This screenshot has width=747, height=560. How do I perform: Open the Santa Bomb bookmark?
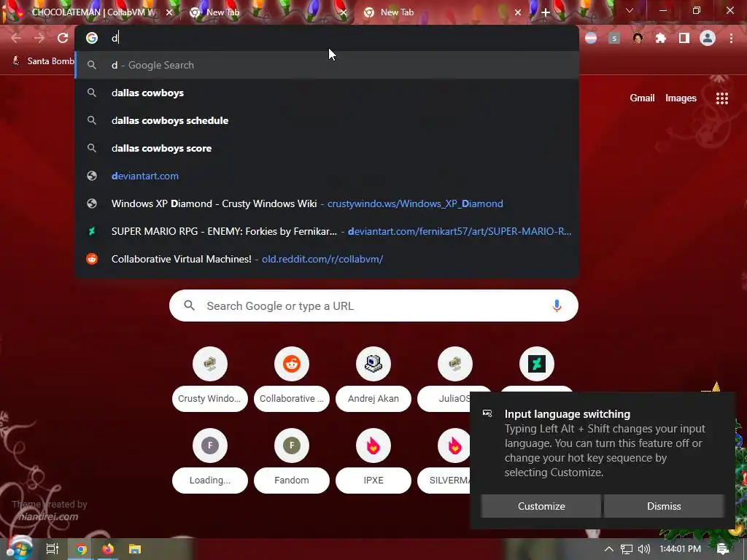tap(43, 61)
